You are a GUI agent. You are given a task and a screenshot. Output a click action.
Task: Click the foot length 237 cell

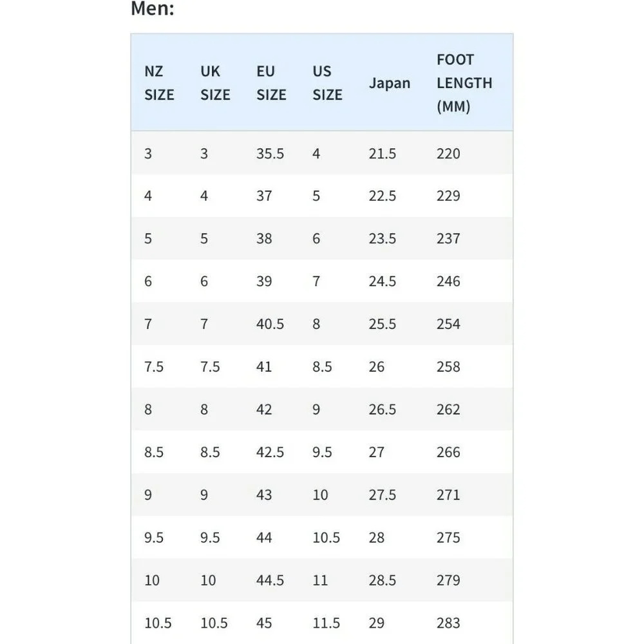(x=448, y=239)
